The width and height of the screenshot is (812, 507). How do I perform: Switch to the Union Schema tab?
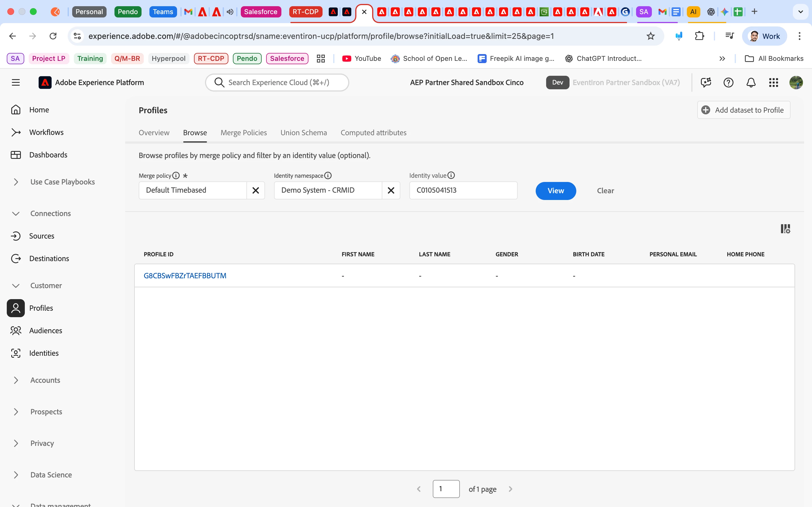point(303,133)
